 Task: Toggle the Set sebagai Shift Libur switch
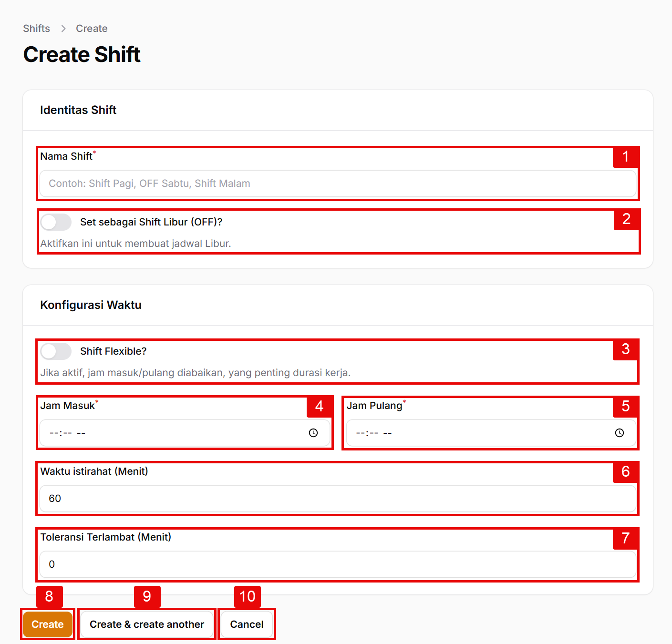click(x=56, y=222)
